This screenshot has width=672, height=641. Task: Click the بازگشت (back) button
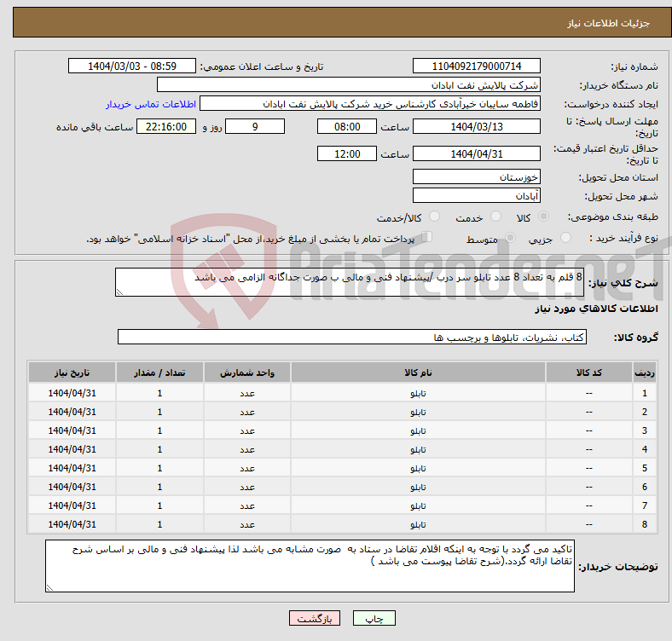315,618
